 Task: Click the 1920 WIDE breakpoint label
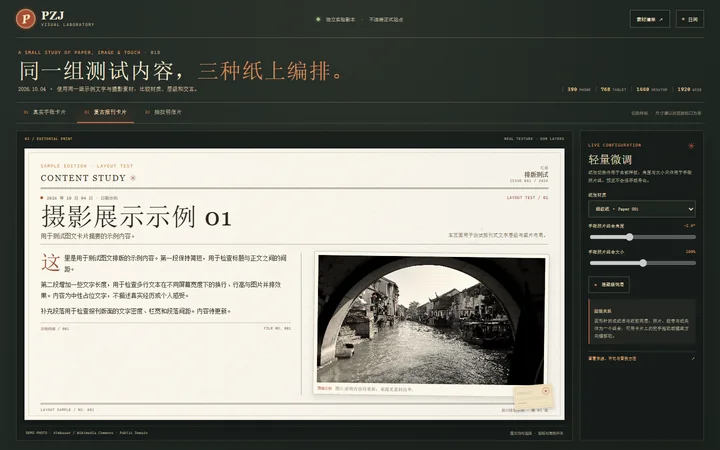689,89
